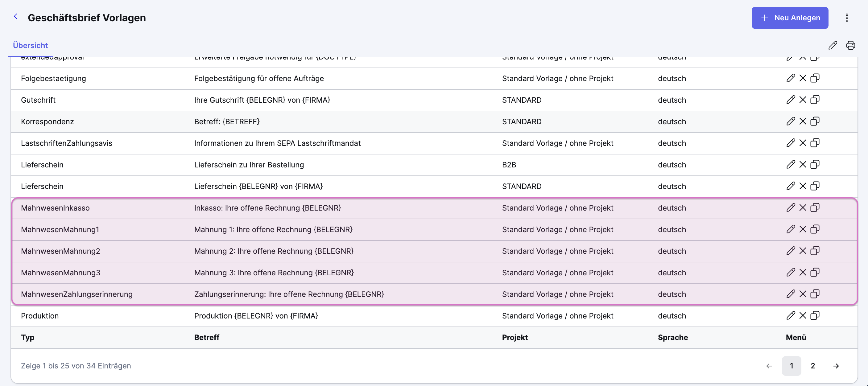This screenshot has height=386, width=868.
Task: Click the Projekt column label
Action: 515,337
